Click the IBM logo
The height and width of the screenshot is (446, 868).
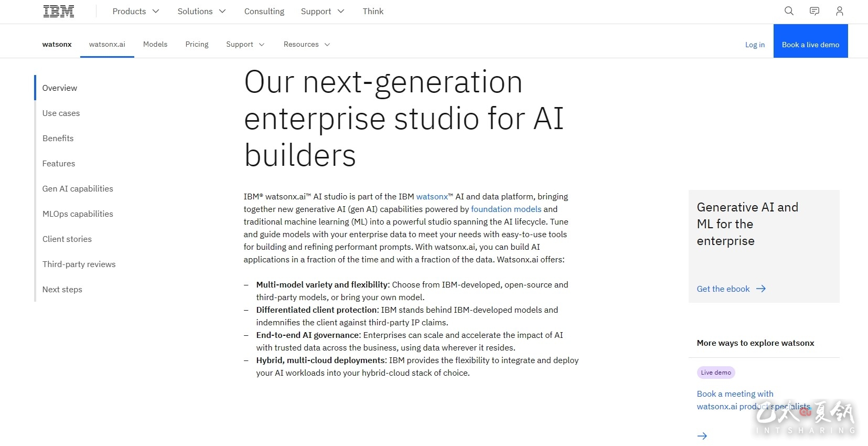click(58, 11)
